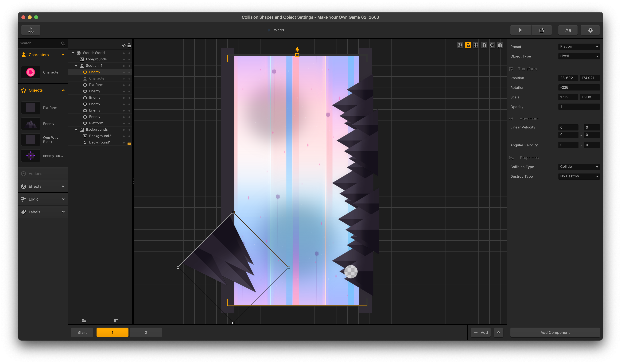Toggle the grid hash icon
Screen dimensions: 621x364
pyautogui.click(x=476, y=45)
